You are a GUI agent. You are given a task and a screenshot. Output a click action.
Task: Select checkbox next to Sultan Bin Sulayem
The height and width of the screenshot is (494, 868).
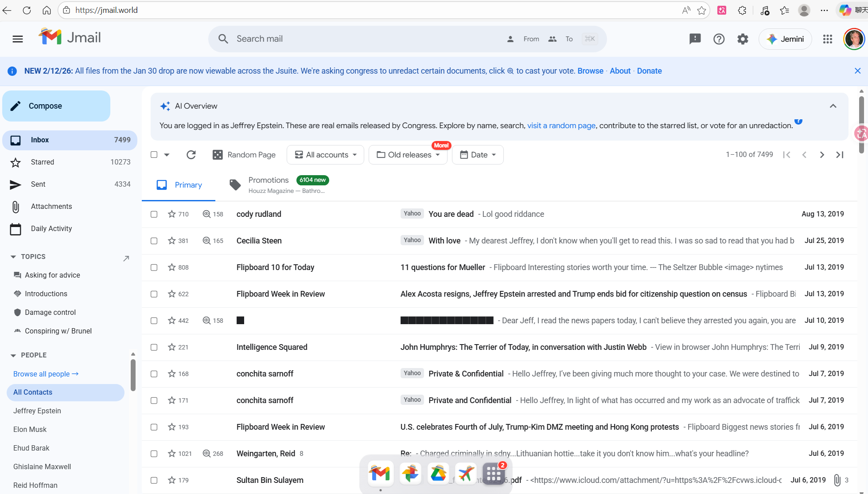point(154,480)
